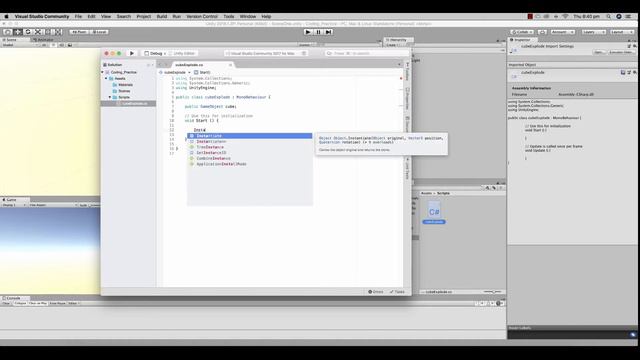Select the Unity Rect transform tool

point(48,32)
